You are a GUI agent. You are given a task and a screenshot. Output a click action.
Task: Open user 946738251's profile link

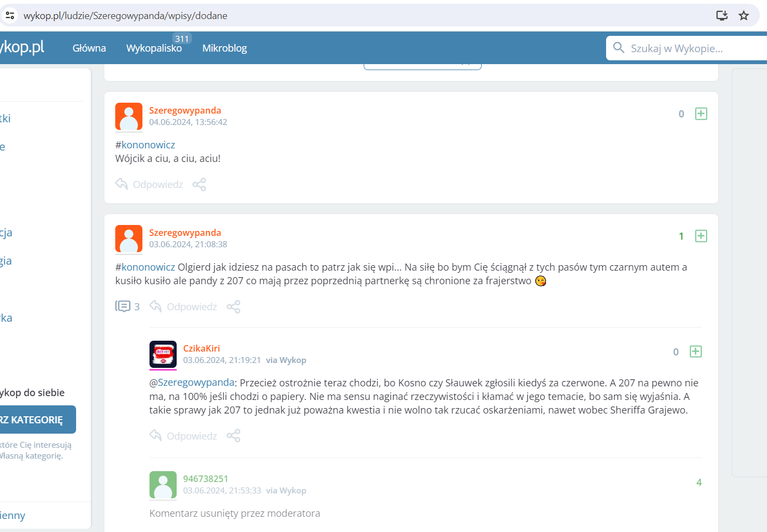205,479
